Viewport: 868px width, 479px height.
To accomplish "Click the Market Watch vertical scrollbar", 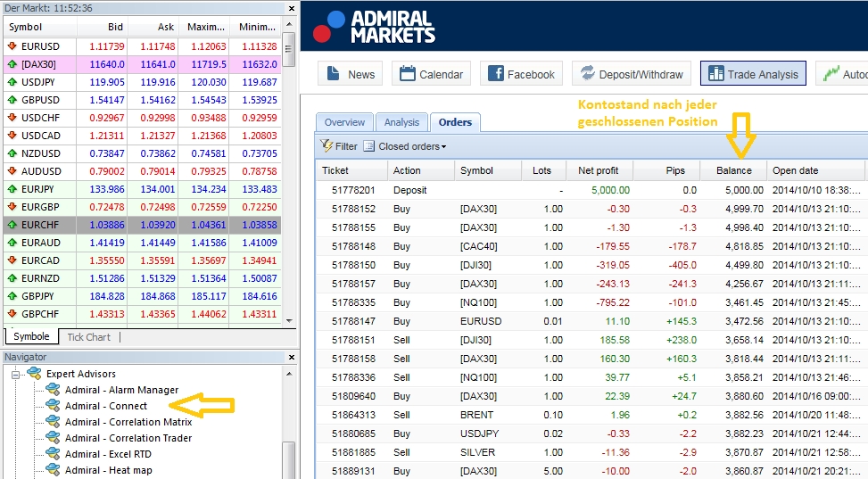I will (x=288, y=178).
